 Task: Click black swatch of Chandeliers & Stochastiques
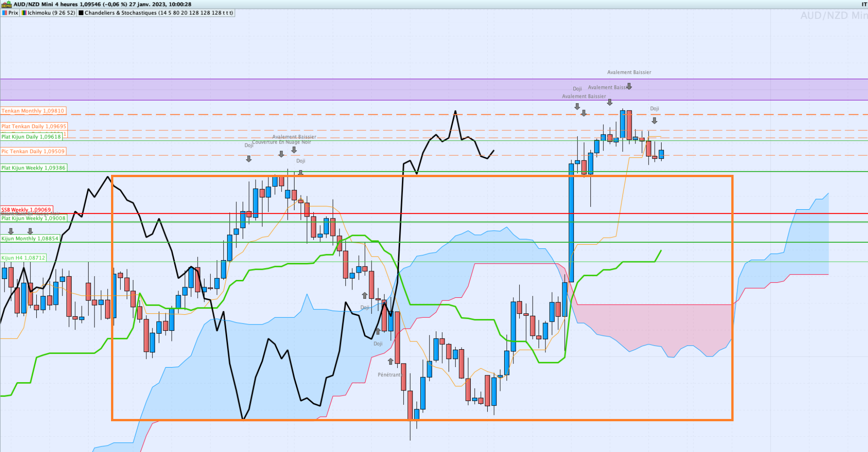click(x=81, y=13)
